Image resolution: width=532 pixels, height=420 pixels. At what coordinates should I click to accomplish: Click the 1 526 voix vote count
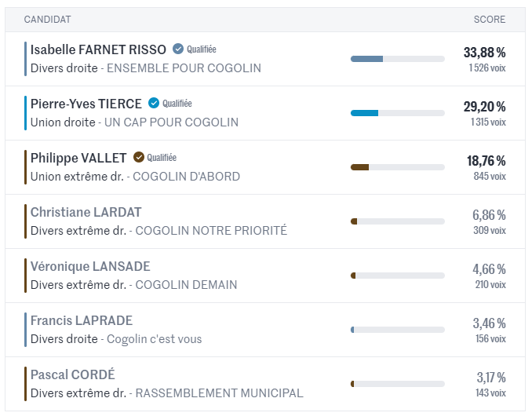pos(487,68)
